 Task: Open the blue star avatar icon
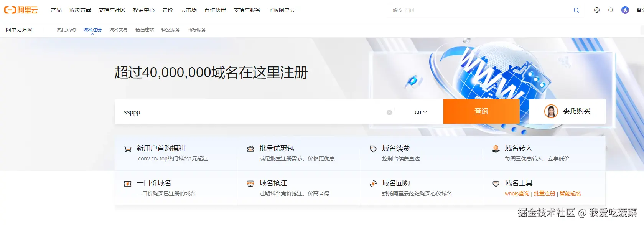point(625,10)
